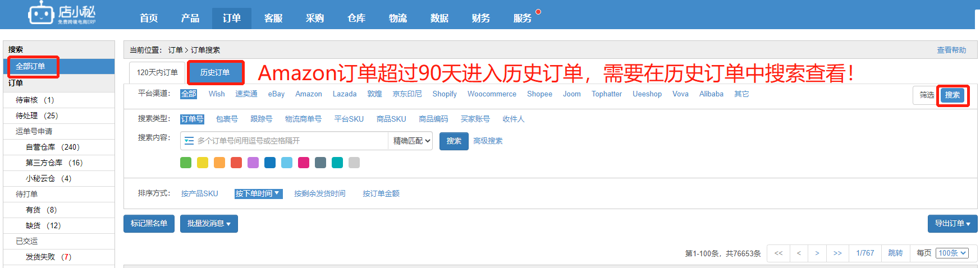This screenshot has width=980, height=268.
Task: Open the 采购 menu
Action: click(x=315, y=18)
